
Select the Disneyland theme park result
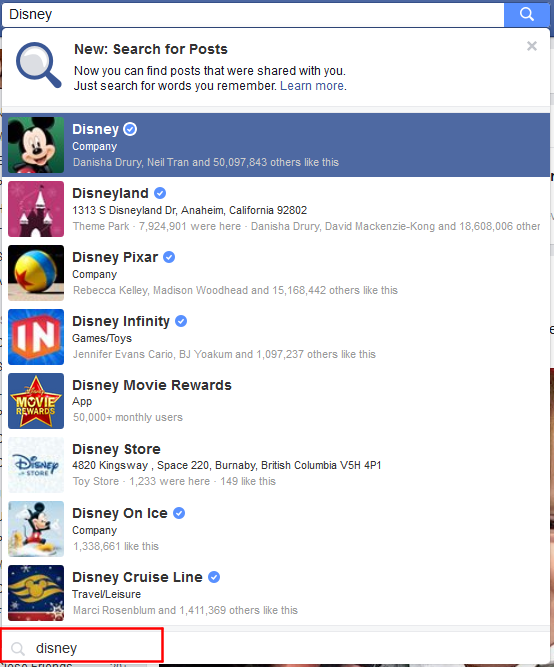click(x=276, y=209)
